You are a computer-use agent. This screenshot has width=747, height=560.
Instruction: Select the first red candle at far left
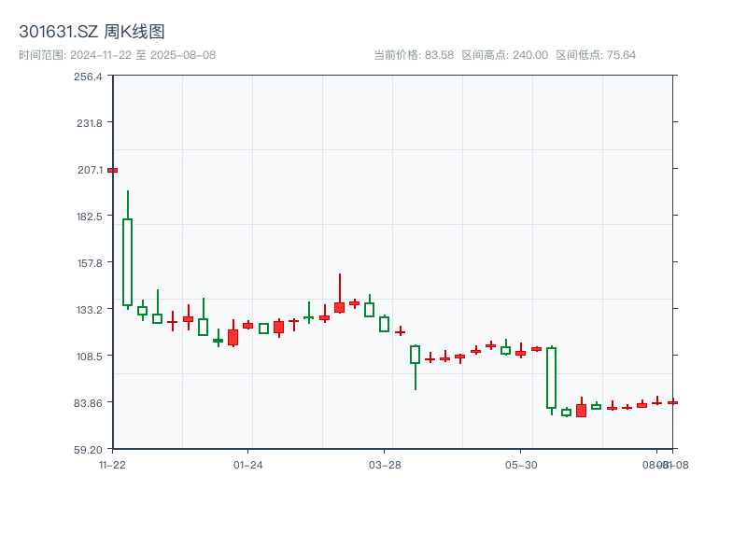(112, 170)
